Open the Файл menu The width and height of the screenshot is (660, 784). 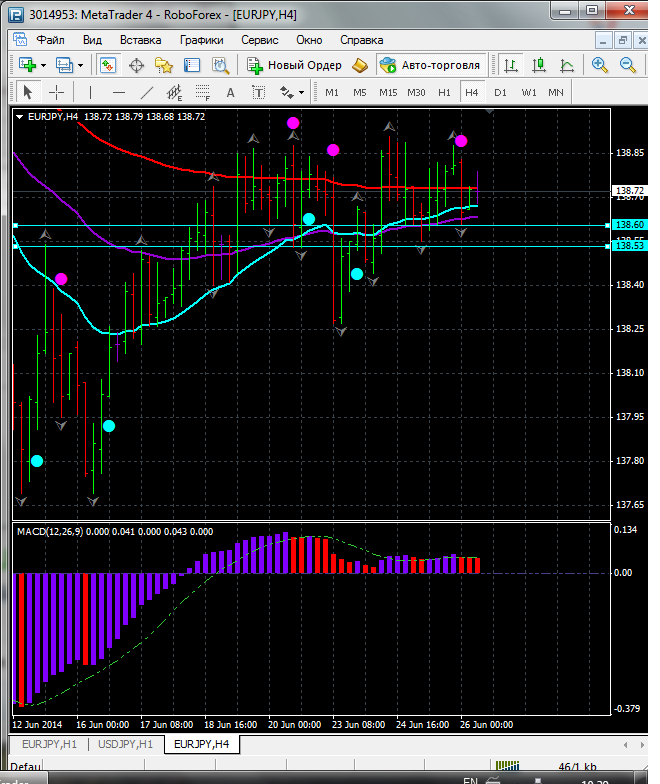coord(50,40)
